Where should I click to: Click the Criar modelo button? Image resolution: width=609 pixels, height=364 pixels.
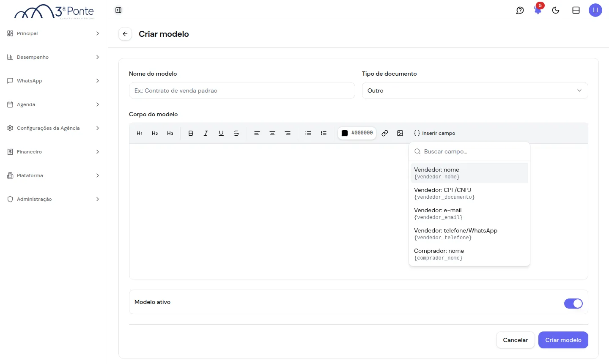[563, 340]
